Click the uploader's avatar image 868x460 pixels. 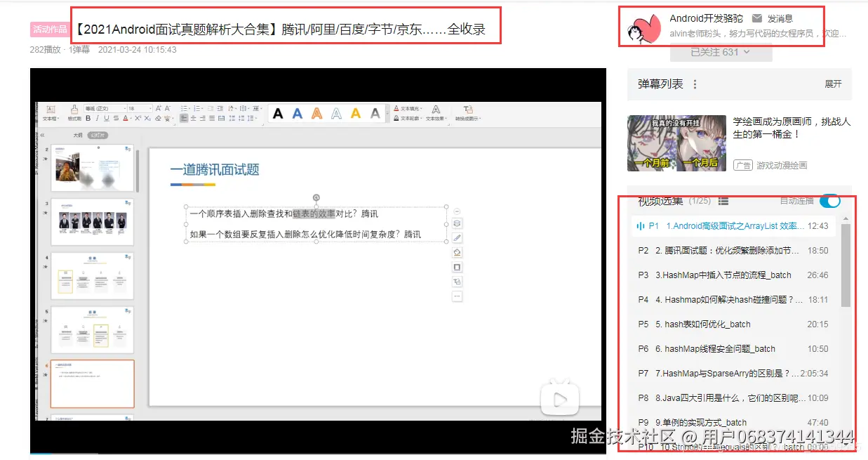pyautogui.click(x=644, y=28)
